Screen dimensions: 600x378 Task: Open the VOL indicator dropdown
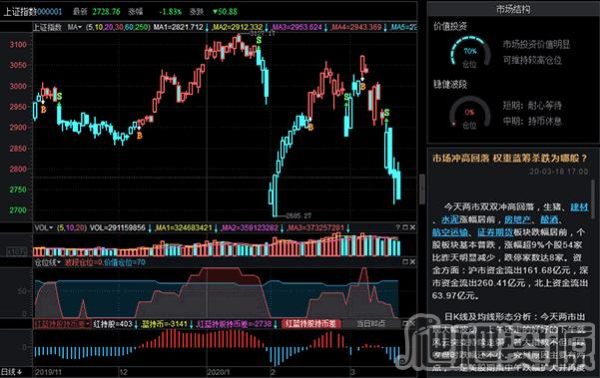44,228
